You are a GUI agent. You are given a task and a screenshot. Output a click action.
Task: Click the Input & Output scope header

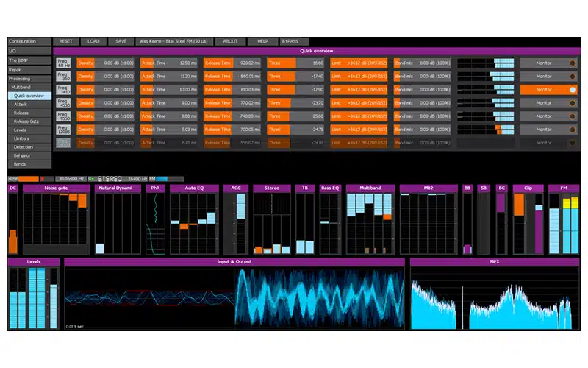coord(234,262)
